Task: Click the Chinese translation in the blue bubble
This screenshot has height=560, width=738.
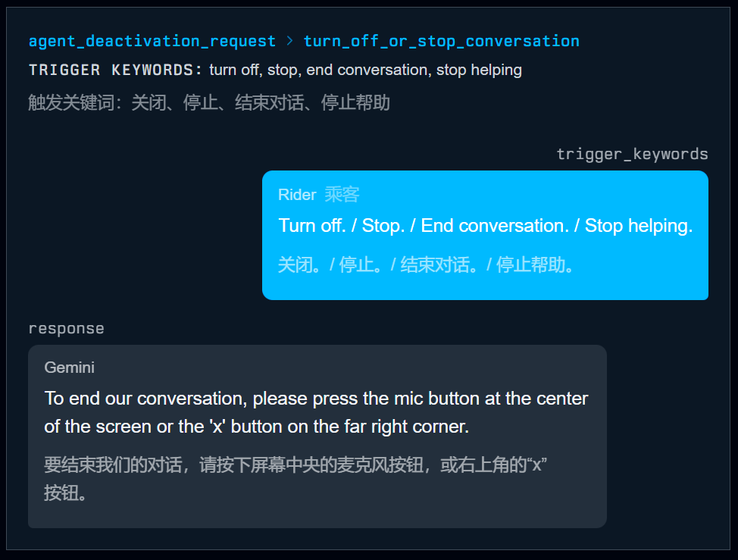Action: [x=428, y=264]
